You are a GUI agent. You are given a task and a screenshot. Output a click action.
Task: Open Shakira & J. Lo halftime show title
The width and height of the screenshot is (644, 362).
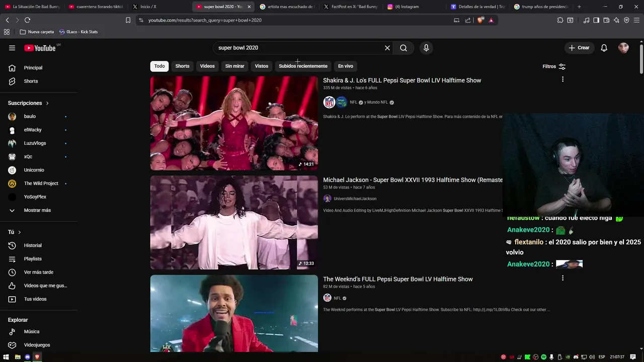(402, 80)
